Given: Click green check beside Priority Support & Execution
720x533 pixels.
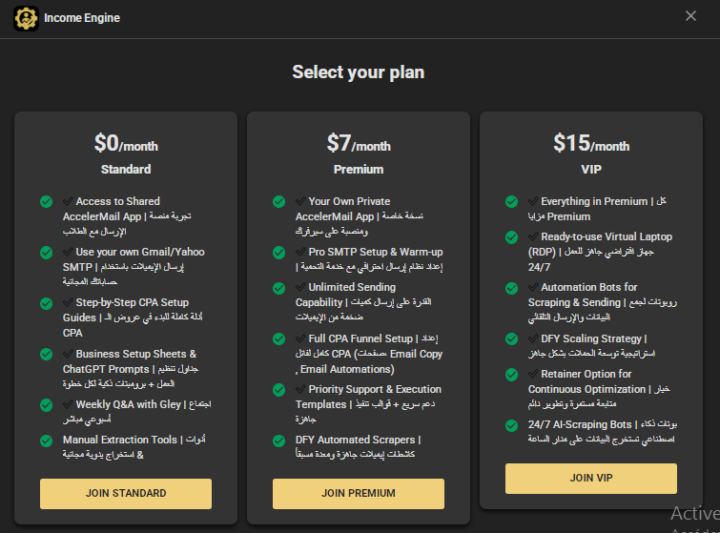Looking at the screenshot, I should (279, 390).
